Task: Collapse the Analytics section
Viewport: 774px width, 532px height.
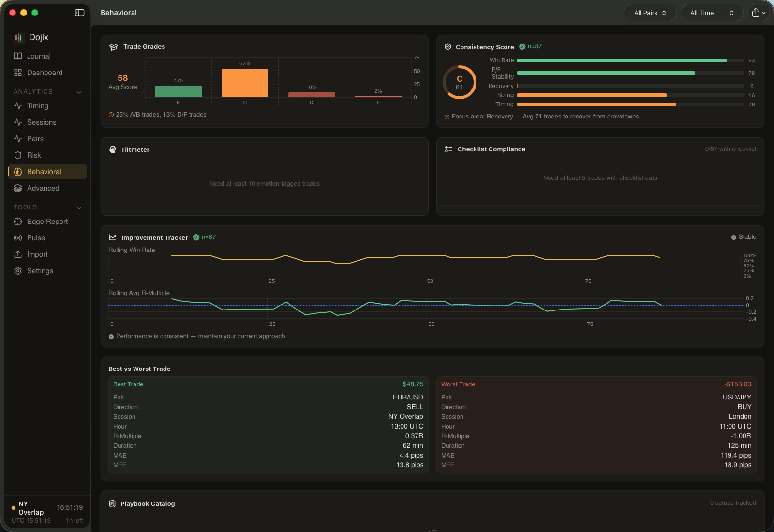Action: click(x=79, y=92)
